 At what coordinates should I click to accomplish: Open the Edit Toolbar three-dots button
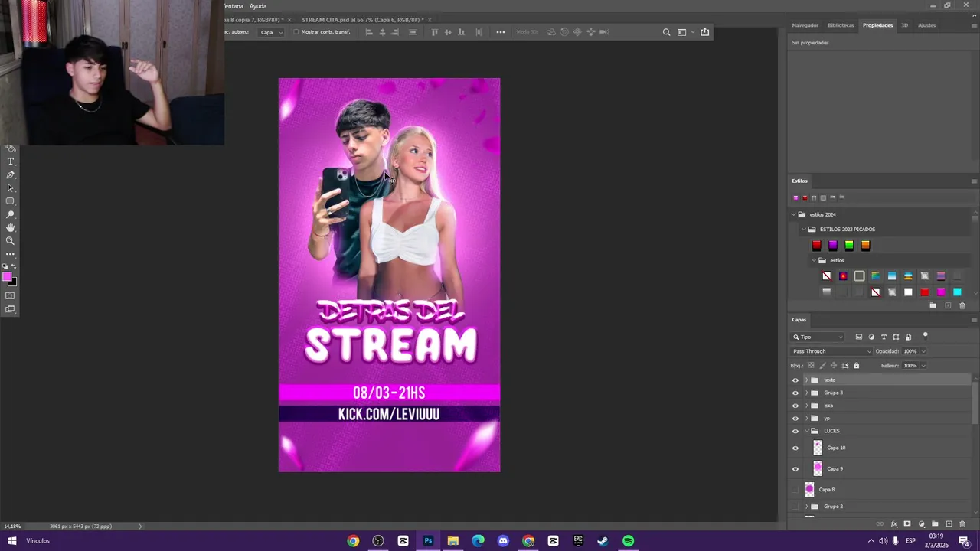pos(10,253)
